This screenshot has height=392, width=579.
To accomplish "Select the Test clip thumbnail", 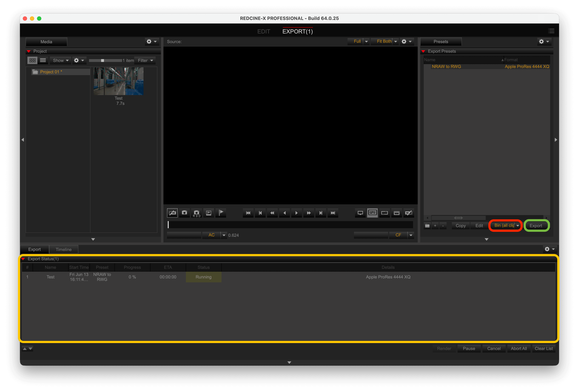I will click(x=118, y=81).
